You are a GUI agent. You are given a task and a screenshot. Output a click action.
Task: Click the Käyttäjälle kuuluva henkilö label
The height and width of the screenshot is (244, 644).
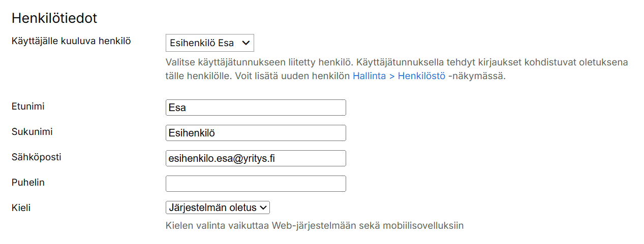(71, 41)
